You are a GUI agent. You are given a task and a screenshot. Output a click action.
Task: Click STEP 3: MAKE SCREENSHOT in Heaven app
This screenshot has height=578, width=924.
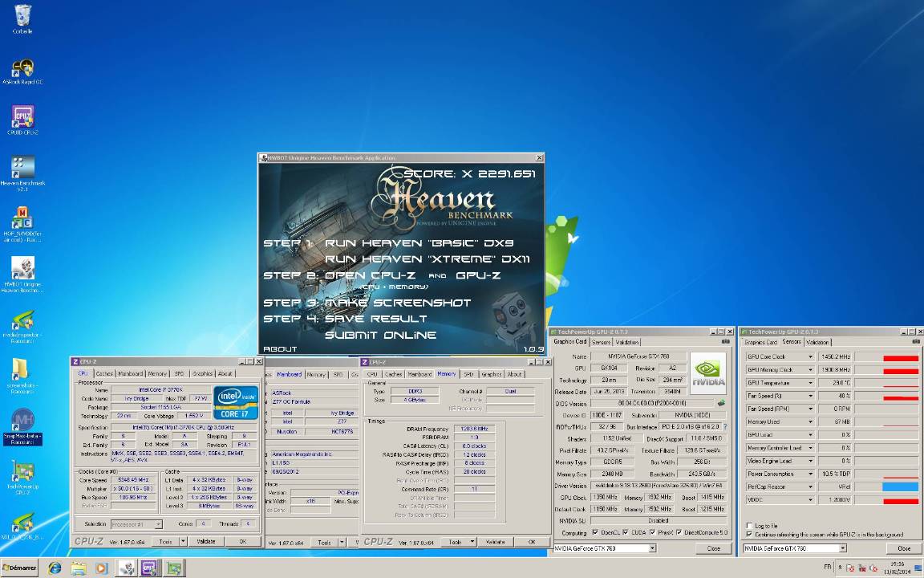tap(367, 303)
